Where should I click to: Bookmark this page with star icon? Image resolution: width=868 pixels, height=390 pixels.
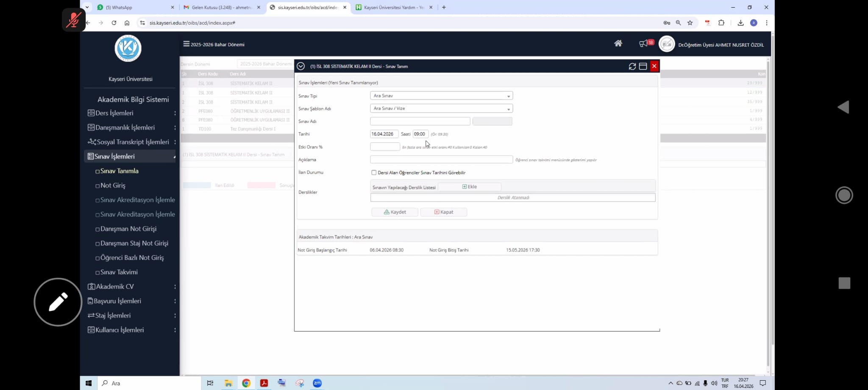point(690,23)
